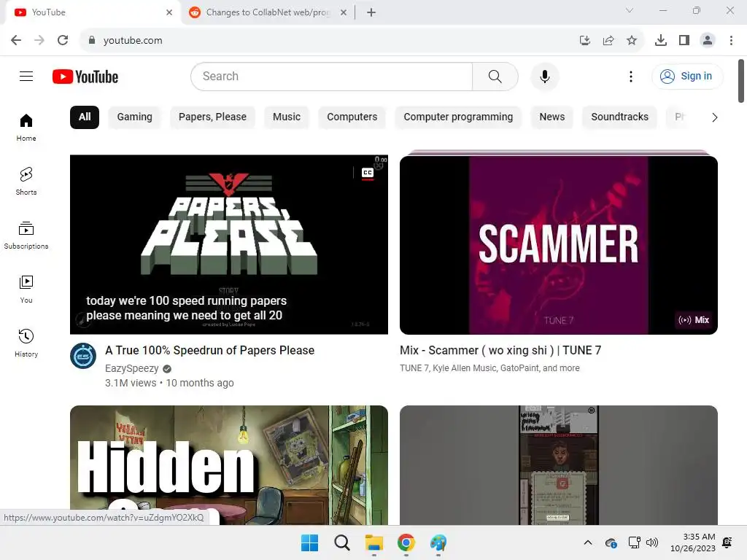Filter by News chip
The width and height of the screenshot is (747, 560).
(552, 117)
